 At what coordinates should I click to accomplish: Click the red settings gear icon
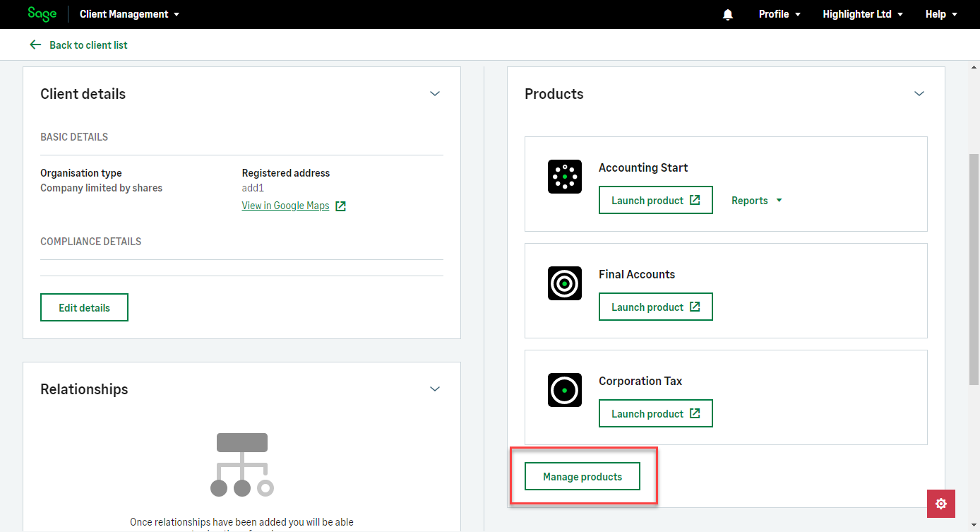click(940, 504)
